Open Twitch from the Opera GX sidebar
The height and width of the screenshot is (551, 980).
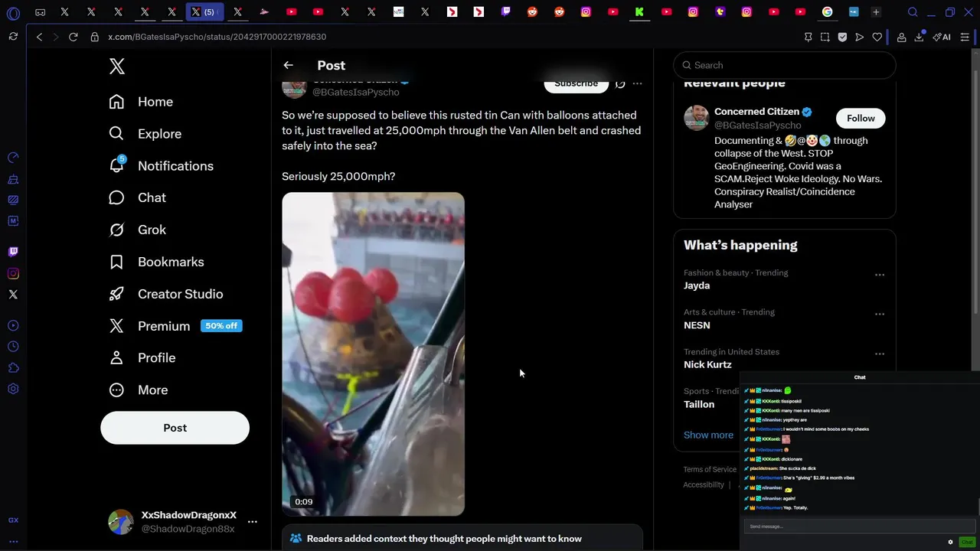13,252
